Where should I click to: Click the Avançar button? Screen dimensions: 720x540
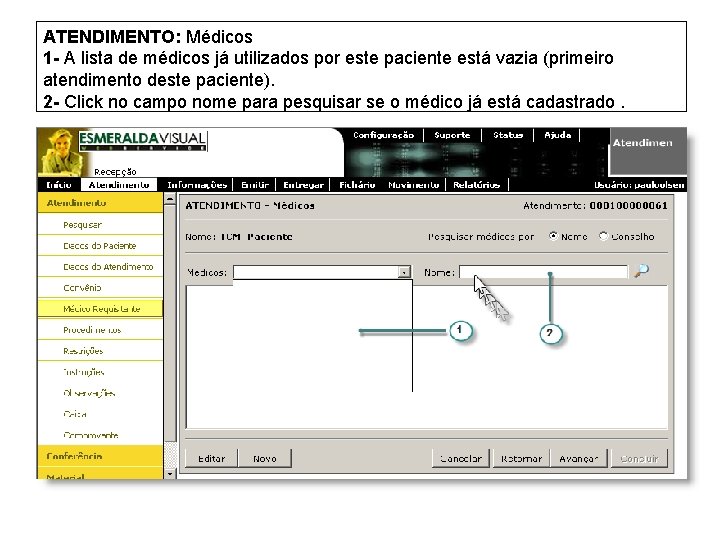coord(579,459)
